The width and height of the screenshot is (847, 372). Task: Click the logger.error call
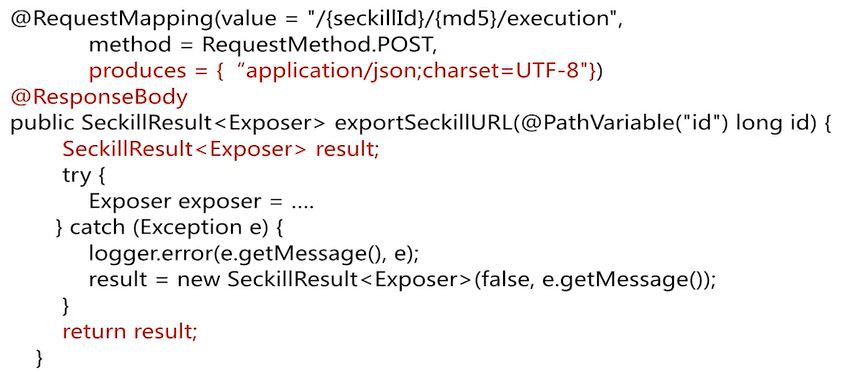click(254, 254)
